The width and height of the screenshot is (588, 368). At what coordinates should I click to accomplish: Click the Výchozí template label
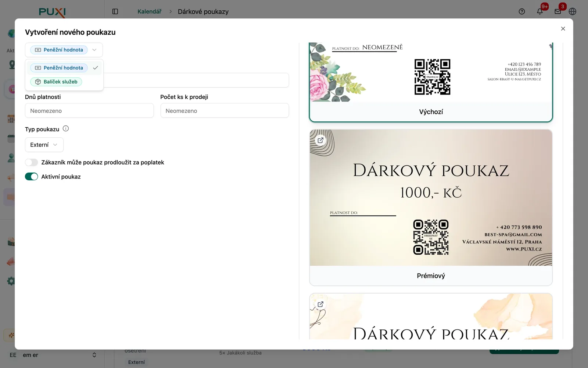click(431, 112)
